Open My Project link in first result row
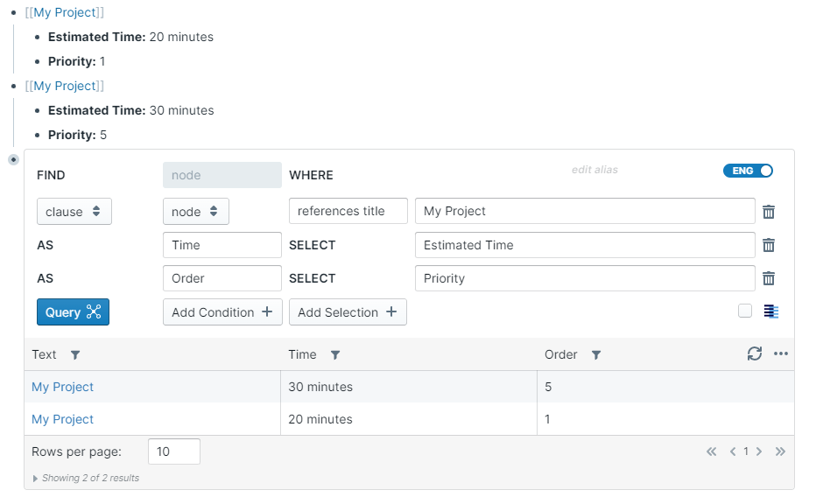 pos(62,387)
